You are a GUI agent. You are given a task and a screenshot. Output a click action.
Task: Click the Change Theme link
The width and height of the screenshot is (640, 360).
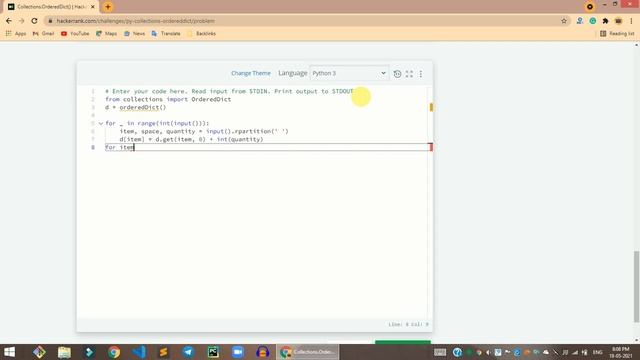click(251, 73)
